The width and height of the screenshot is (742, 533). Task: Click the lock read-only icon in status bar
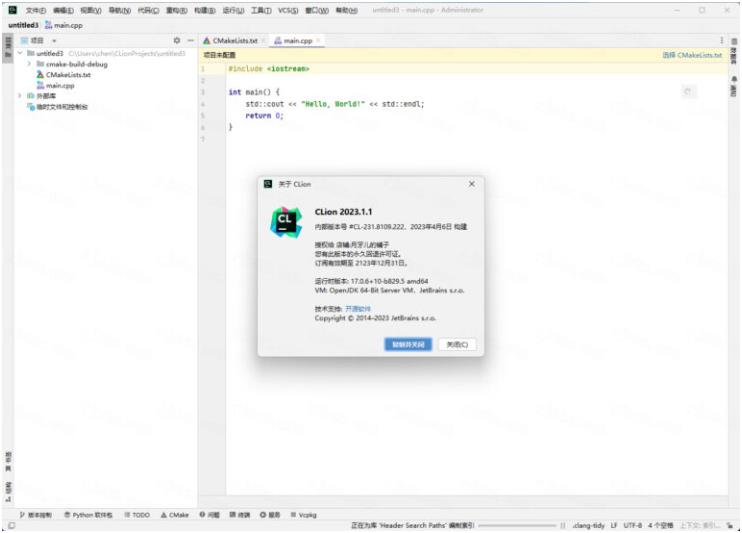pos(731,525)
